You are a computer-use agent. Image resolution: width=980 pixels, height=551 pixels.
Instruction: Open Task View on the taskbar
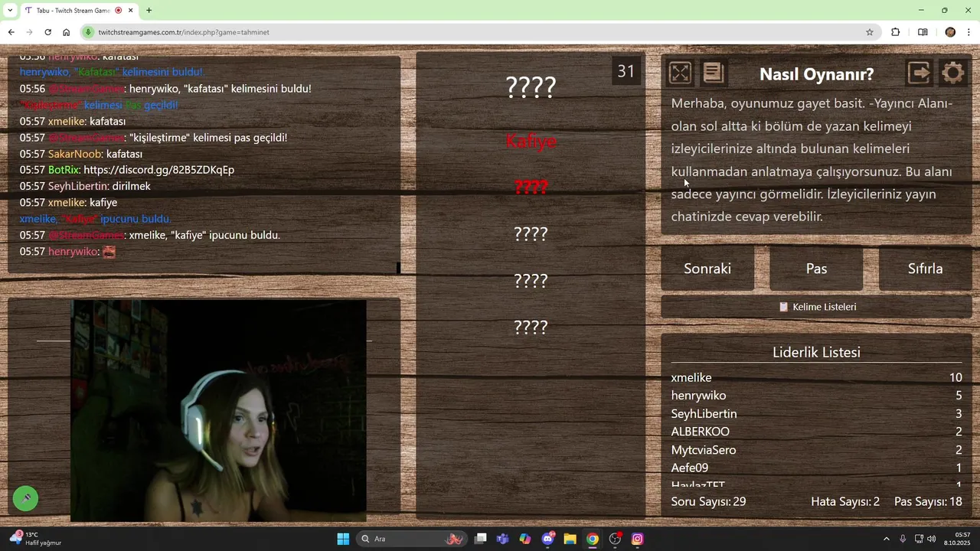[x=481, y=539]
